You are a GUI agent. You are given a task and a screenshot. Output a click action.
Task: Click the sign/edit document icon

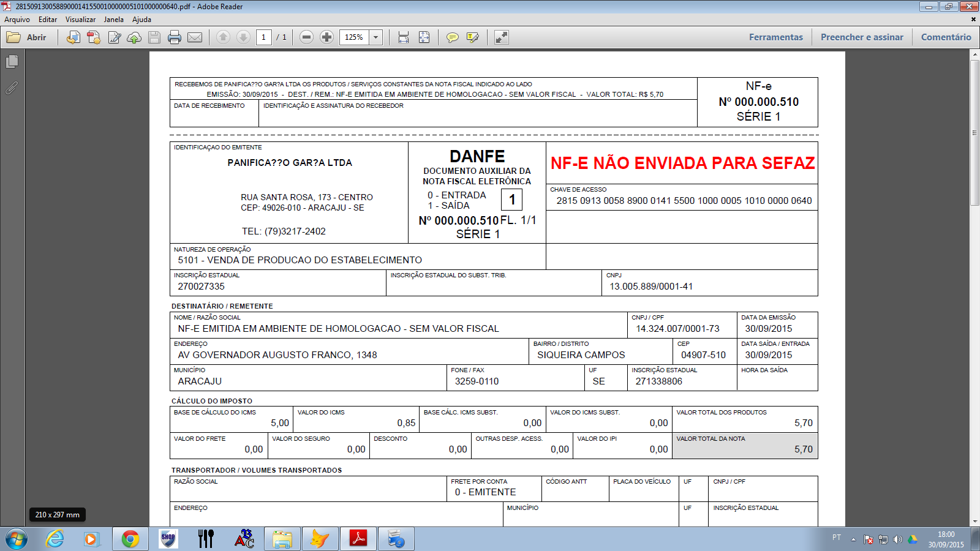pos(114,37)
